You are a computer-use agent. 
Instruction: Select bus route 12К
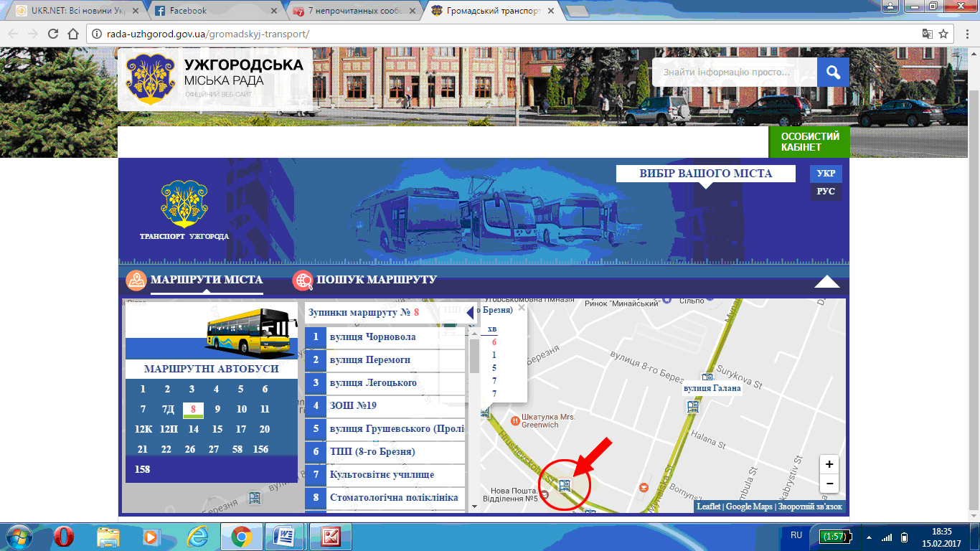click(143, 430)
